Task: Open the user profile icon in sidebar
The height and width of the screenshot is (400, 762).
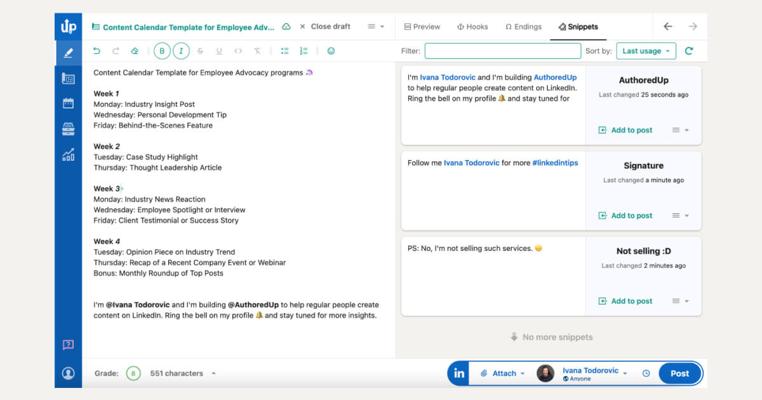Action: tap(68, 373)
